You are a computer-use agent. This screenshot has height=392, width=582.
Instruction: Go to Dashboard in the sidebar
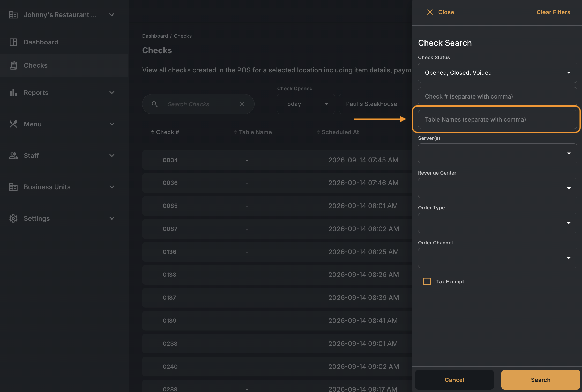coord(64,42)
